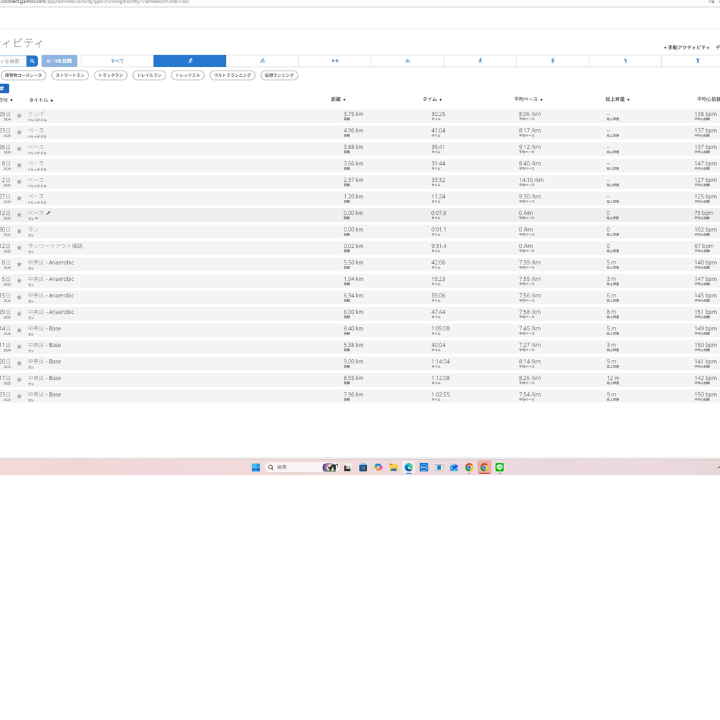720x720 pixels.
Task: Select the cycling activity type filter icon
Action: pos(262,61)
